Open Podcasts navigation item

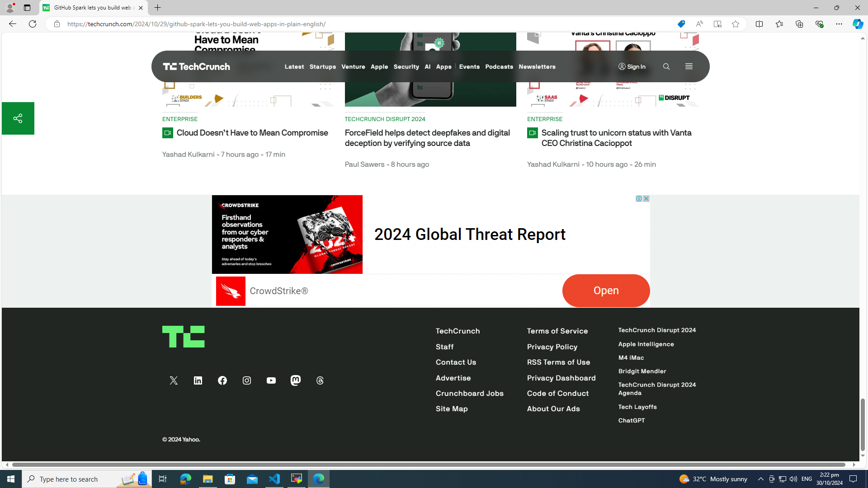[499, 67]
